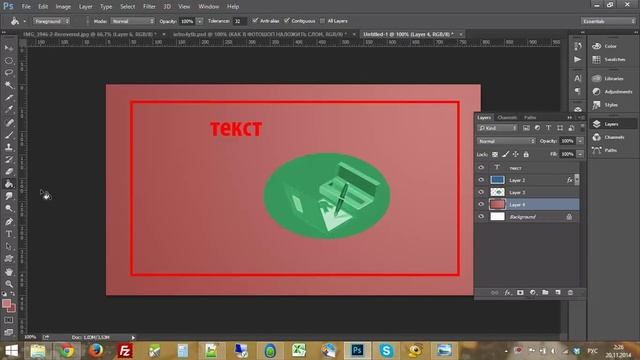
Task: Click the link layers icon
Action: coord(494,293)
